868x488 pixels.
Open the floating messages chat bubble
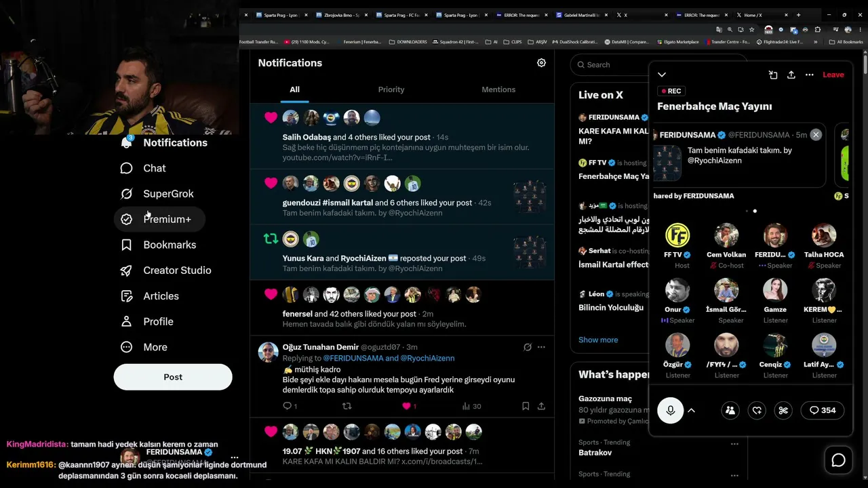(839, 460)
